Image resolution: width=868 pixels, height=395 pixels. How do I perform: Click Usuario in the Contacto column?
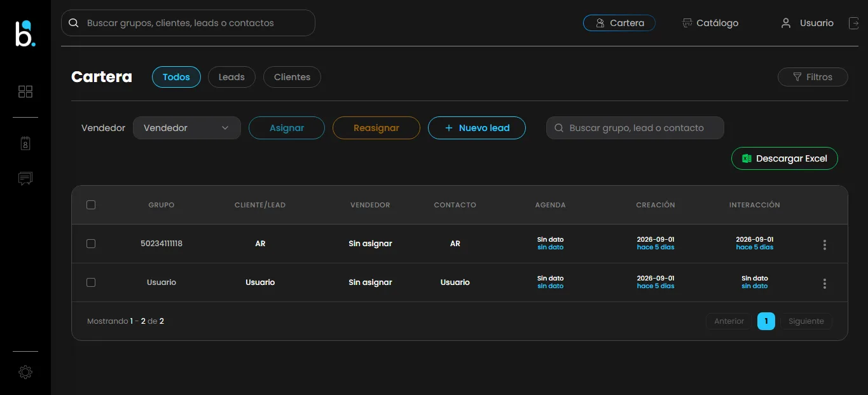click(455, 282)
